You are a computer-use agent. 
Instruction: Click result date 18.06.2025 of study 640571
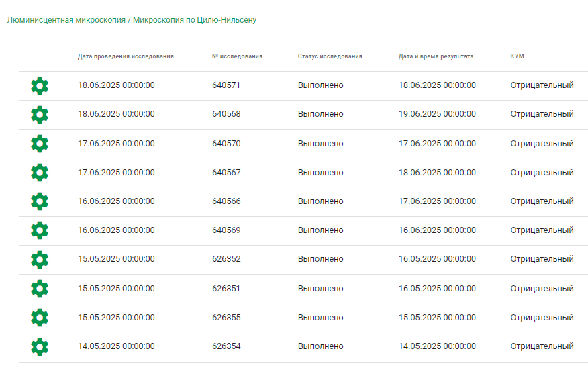tap(437, 85)
